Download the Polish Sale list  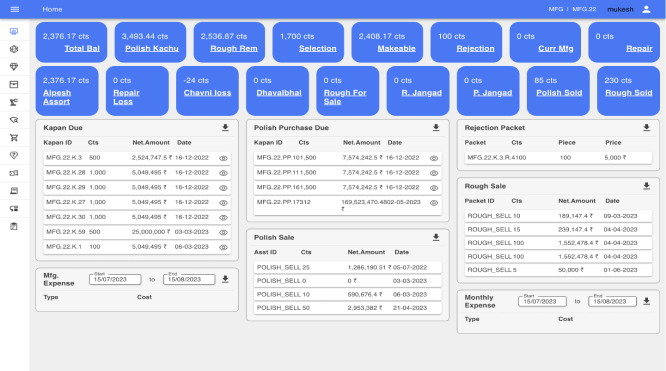[x=436, y=237]
